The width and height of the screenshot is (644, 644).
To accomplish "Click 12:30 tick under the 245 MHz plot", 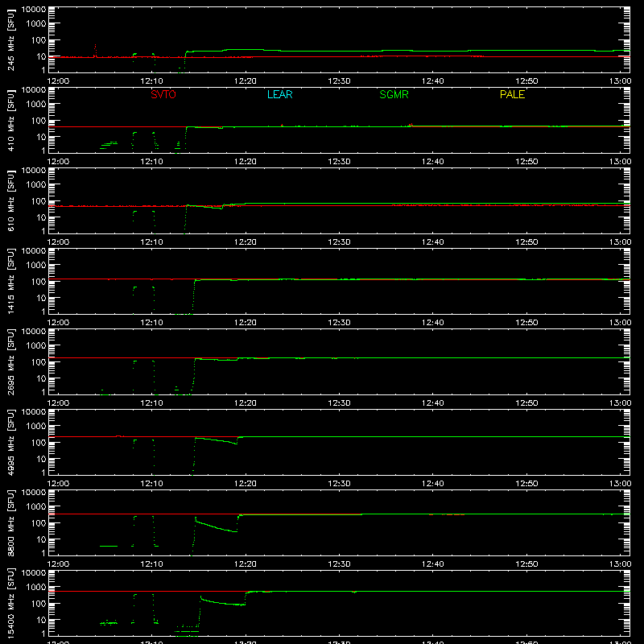I will pos(339,81).
